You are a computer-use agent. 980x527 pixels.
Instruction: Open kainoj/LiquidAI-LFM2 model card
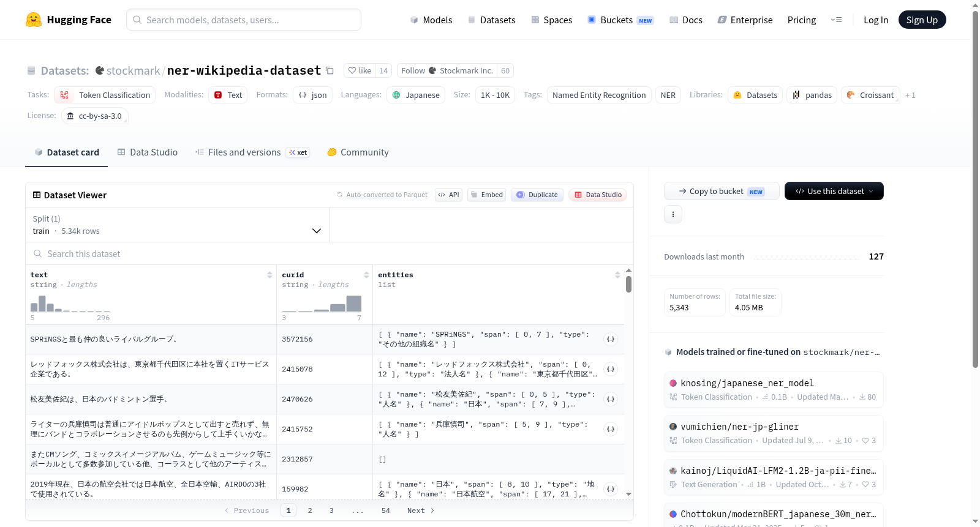(x=774, y=477)
